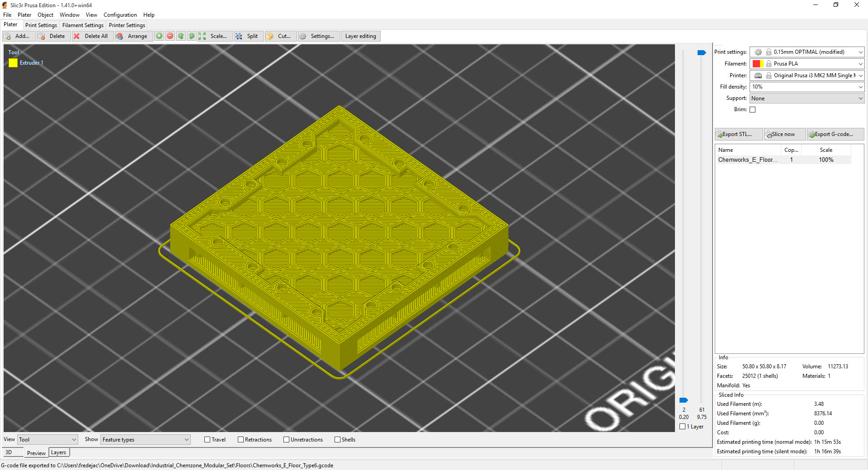Image resolution: width=868 pixels, height=470 pixels.
Task: Enable the Unretractions checkbox
Action: [287, 440]
